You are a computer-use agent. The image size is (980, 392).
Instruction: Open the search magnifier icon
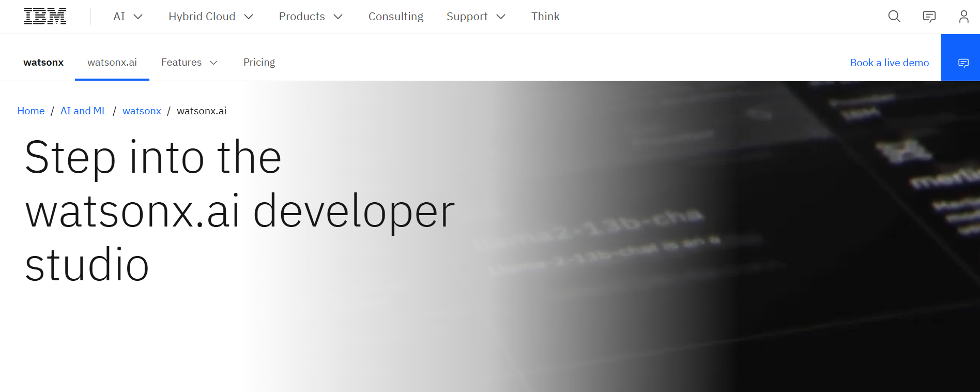(894, 17)
